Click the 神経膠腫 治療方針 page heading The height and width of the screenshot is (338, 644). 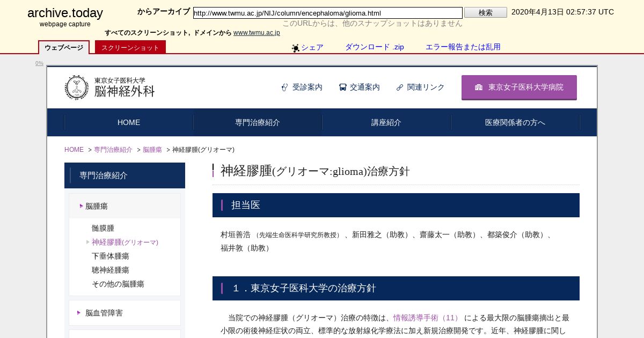[315, 171]
